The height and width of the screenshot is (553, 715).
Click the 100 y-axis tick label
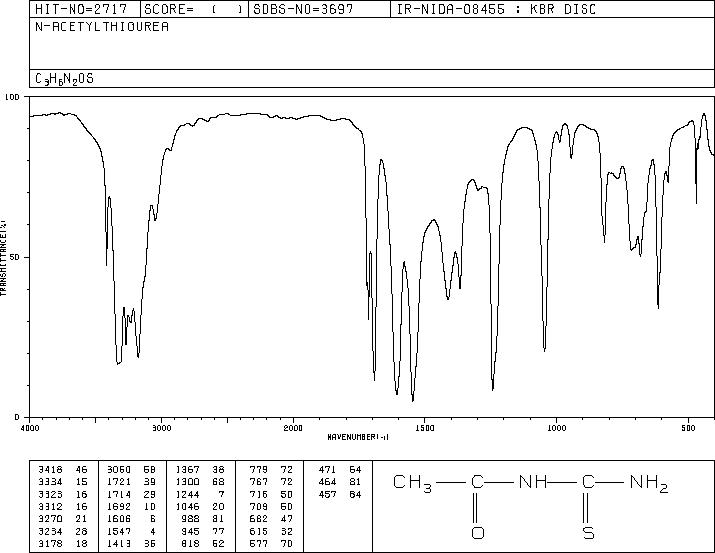tap(12, 97)
